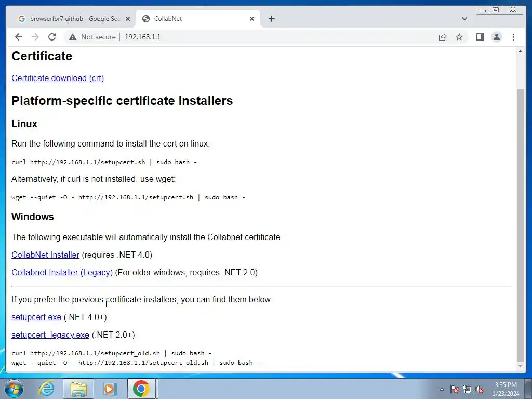Click the vertical scrollbar thumb
The width and height of the screenshot is (532, 399).
point(520,224)
